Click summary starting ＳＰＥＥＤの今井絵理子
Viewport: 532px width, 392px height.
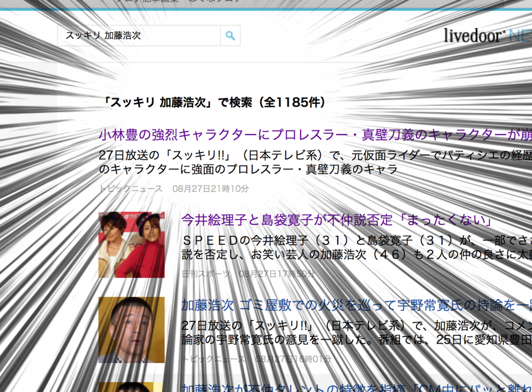[x=356, y=247]
